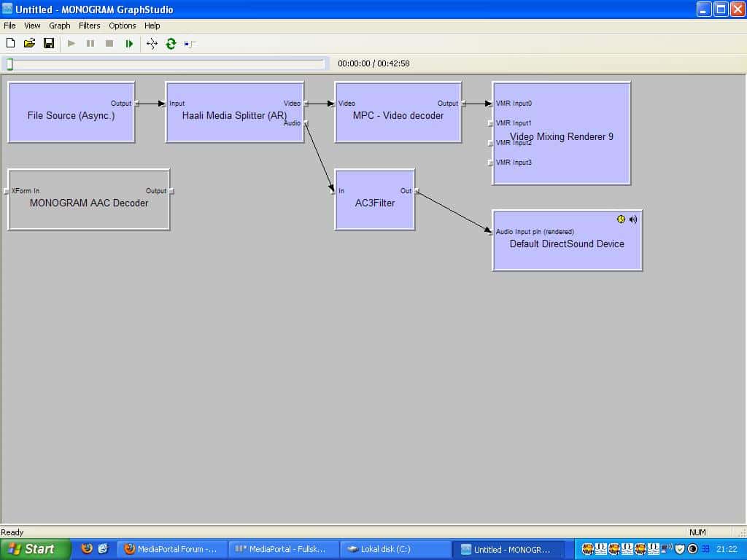The height and width of the screenshot is (560, 747).
Task: Click the shield icon in system tray
Action: (680, 549)
